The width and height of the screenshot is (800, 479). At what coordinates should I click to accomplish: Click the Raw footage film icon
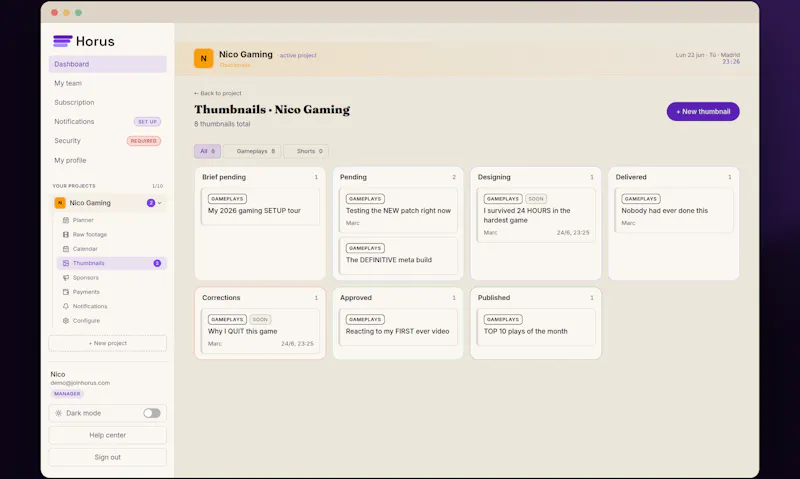pyautogui.click(x=66, y=235)
